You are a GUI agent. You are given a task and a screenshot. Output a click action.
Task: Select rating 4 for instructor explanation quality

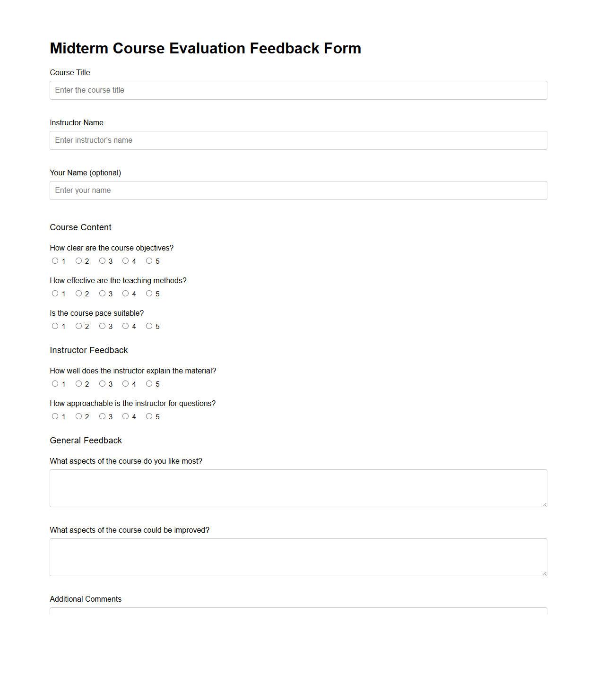(126, 383)
